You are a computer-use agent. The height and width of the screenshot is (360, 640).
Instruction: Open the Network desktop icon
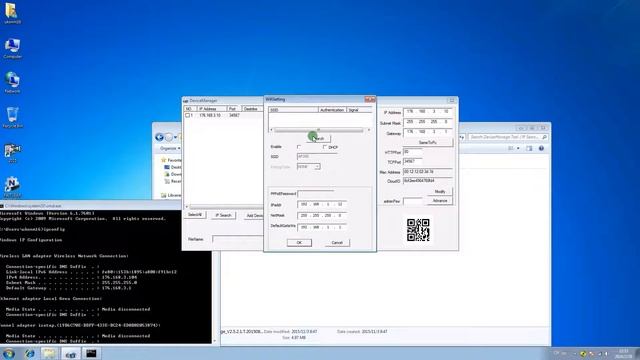pos(12,82)
